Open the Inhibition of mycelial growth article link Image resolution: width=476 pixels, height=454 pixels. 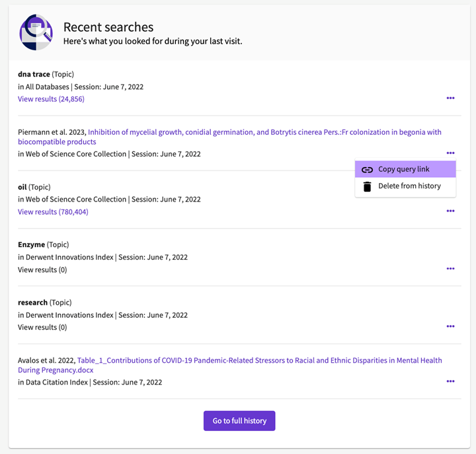coord(229,137)
